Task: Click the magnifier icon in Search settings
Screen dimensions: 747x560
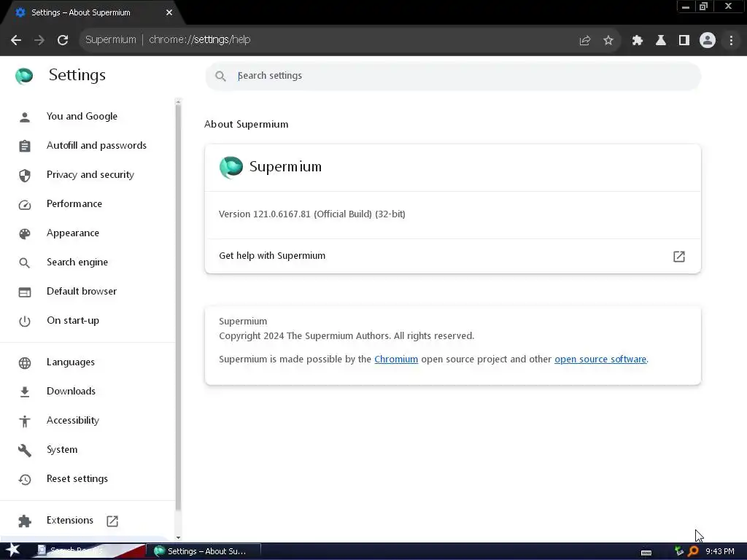Action: [220, 76]
